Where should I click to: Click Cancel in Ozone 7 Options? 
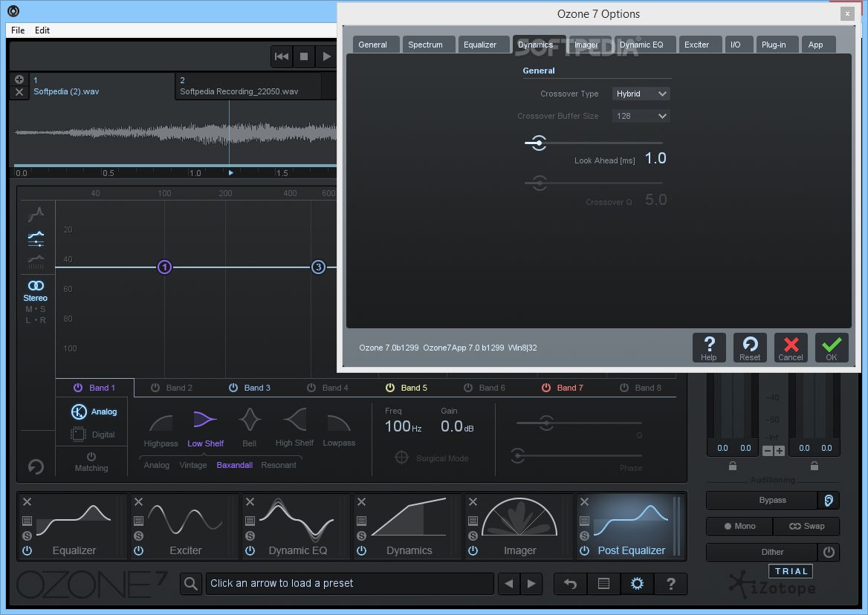click(x=791, y=348)
